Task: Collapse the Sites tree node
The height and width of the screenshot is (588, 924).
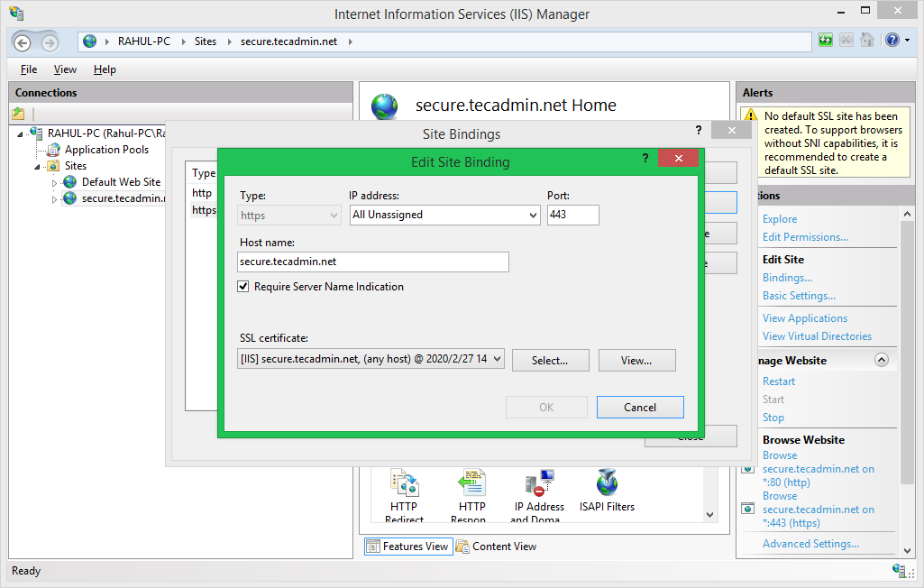Action: click(x=37, y=167)
